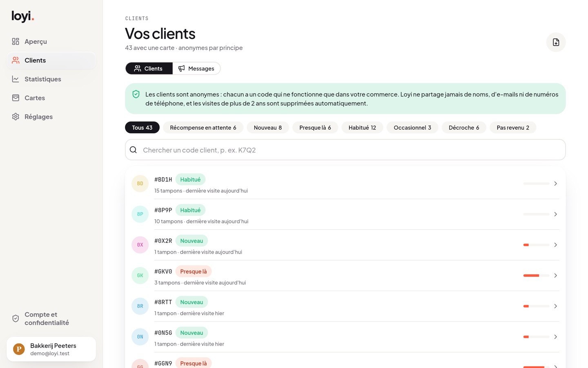Click the 0X avatar circle
This screenshot has height=368, width=588.
pos(140,245)
